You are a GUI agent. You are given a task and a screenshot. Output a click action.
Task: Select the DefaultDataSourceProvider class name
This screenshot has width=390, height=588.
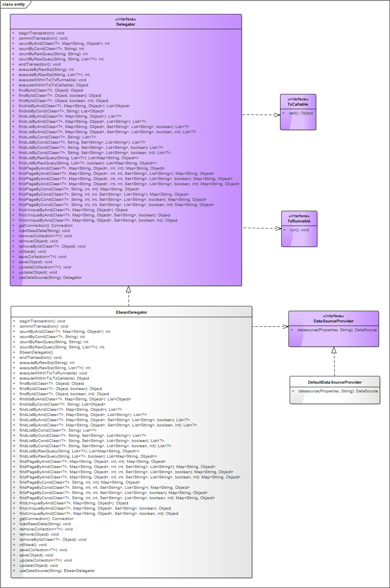click(334, 382)
